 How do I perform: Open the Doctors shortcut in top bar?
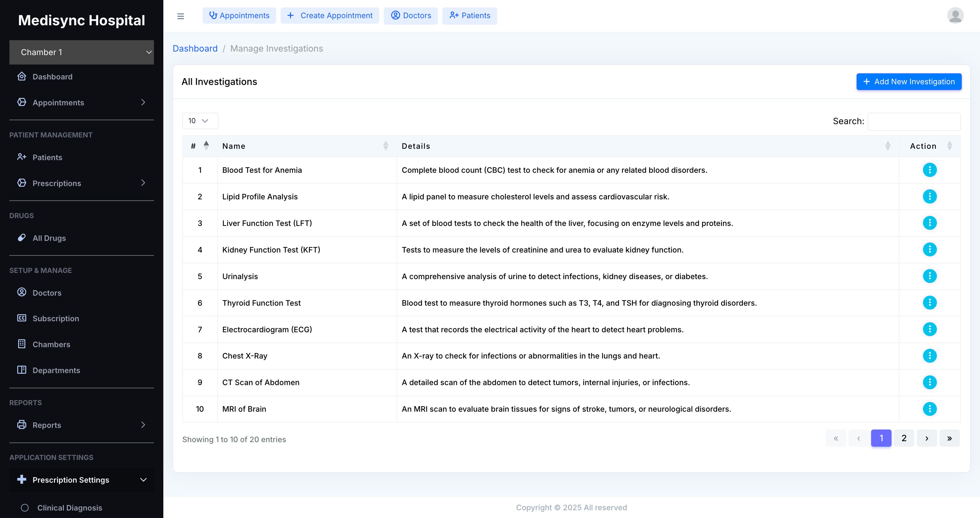tap(411, 16)
